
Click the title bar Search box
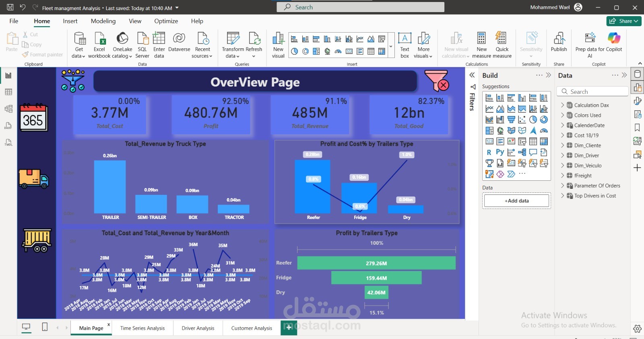coord(360,7)
